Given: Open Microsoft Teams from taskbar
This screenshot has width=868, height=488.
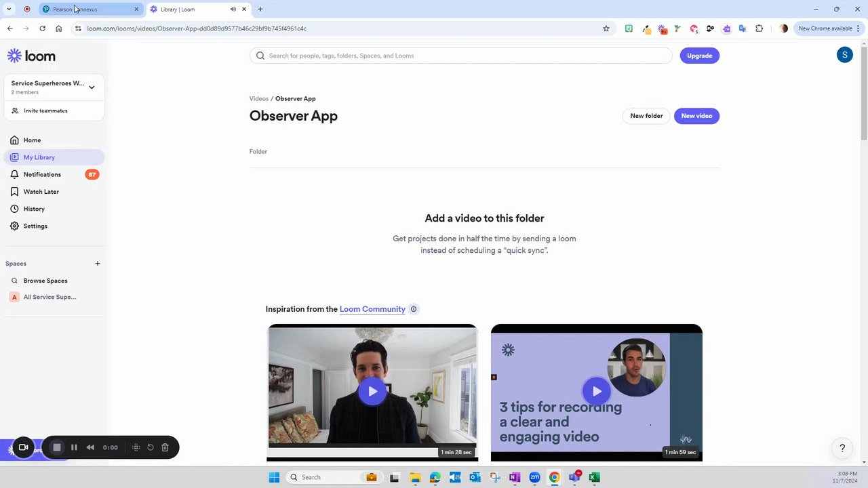Looking at the screenshot, I should click(x=574, y=477).
